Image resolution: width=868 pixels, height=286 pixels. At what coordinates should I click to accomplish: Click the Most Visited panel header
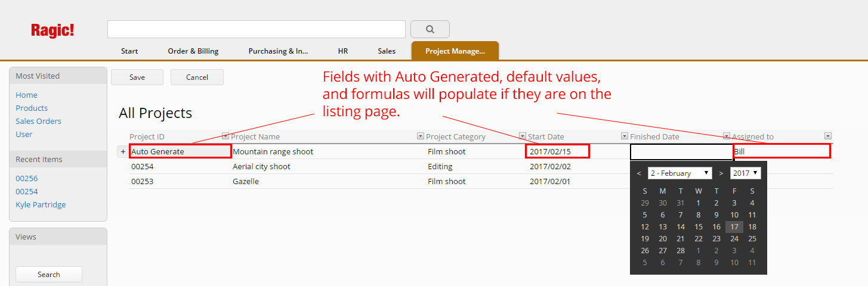[x=58, y=76]
